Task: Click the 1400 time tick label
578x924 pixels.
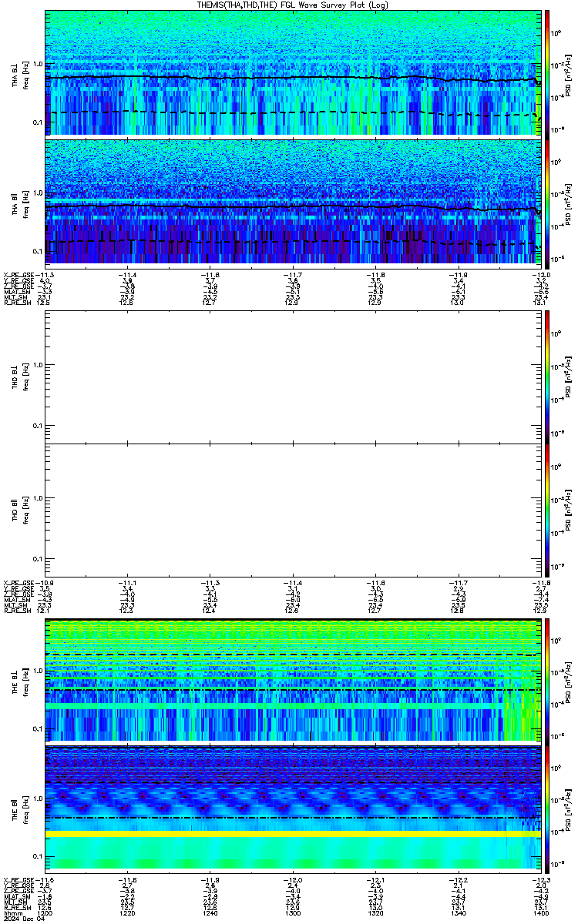Action: tap(541, 913)
